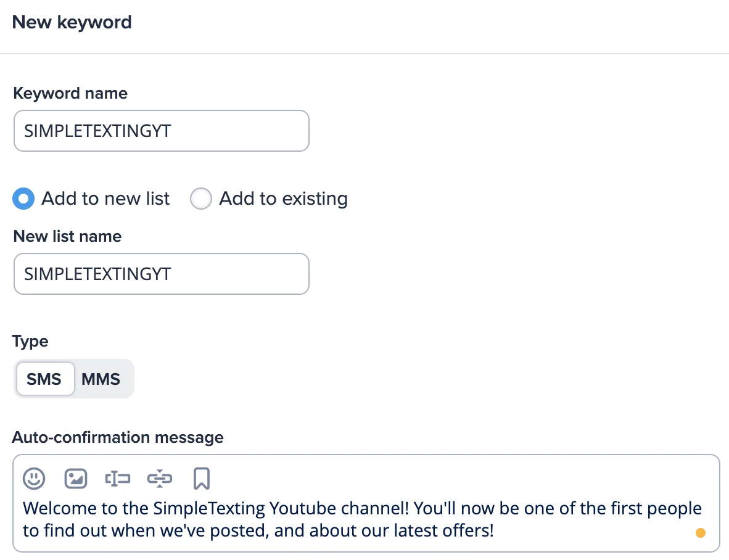Insert a custom field into the message
Screen dimensions: 729x560
pyautogui.click(x=118, y=478)
